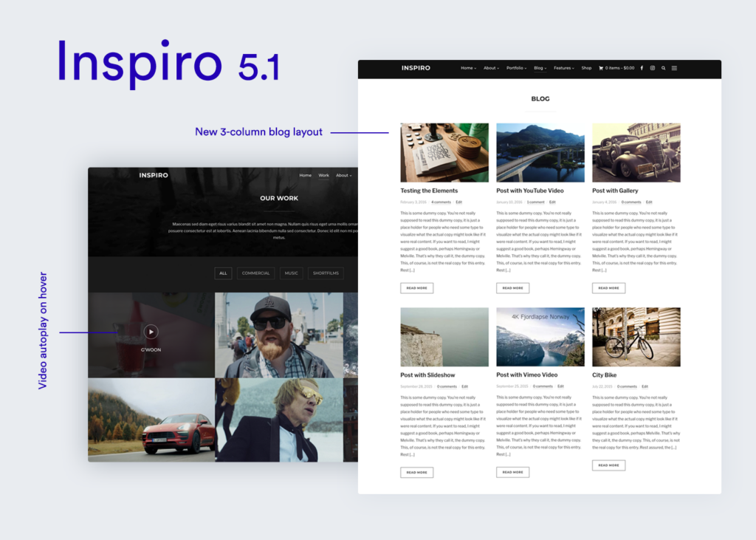Expand the About dropdown in blog menu
Screen dimensions: 756x540
pyautogui.click(x=491, y=68)
